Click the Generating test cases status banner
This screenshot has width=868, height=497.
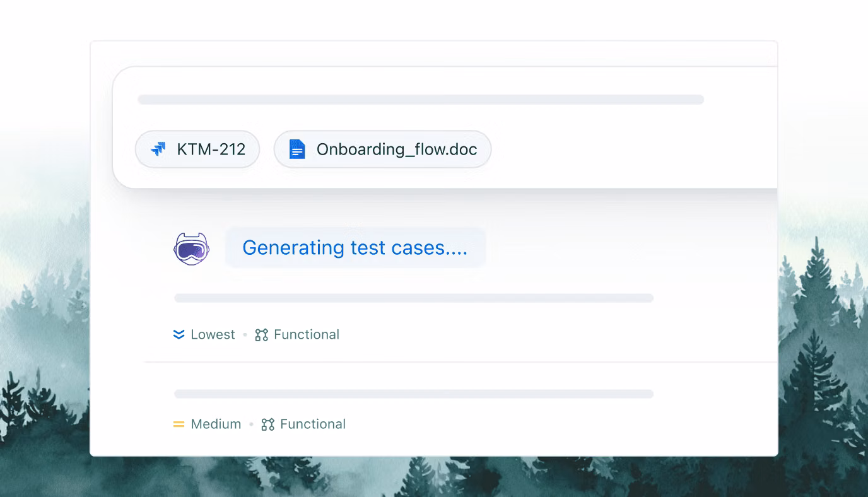tap(355, 247)
